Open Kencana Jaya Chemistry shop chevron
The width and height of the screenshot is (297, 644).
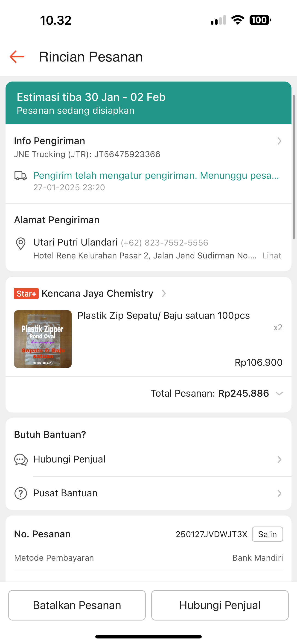[x=164, y=293]
